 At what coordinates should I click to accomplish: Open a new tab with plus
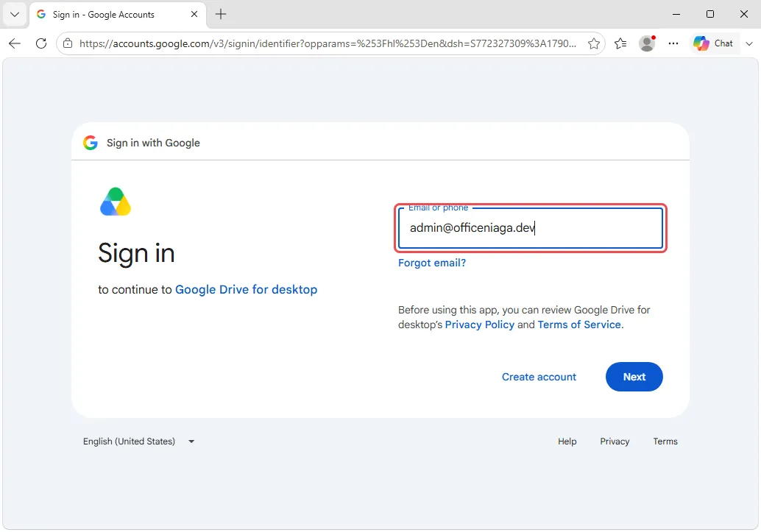(x=221, y=15)
